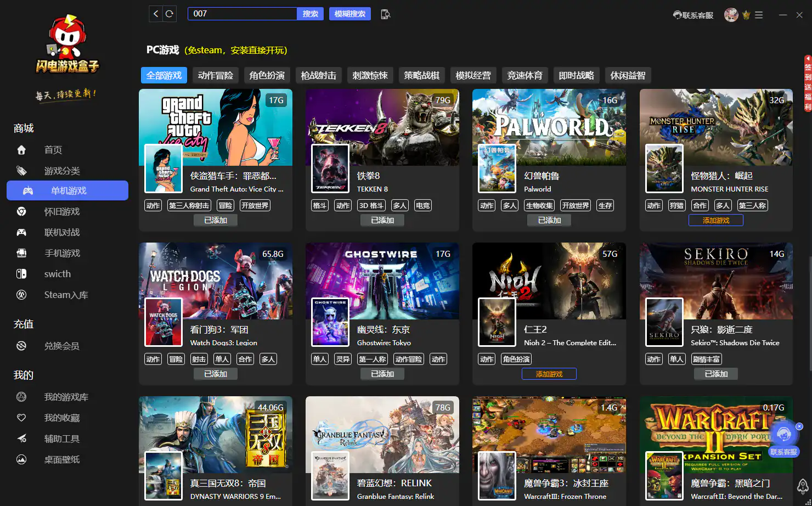Switch to the 模拟经营 category tab
Screen dimensions: 812x506
[473, 75]
